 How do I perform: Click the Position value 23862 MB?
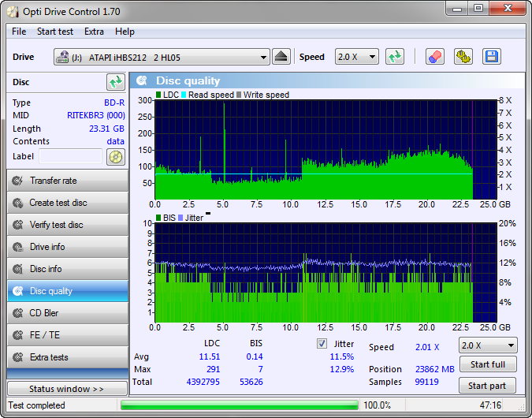(x=434, y=369)
